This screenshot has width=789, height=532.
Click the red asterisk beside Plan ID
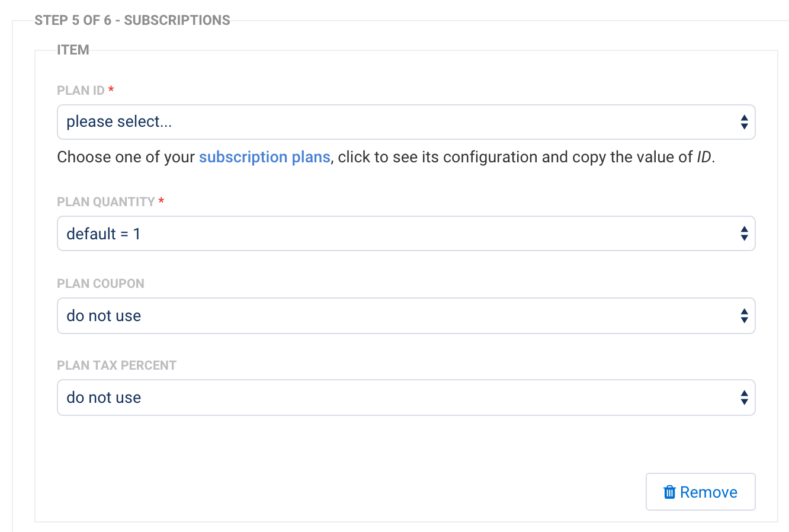[111, 91]
